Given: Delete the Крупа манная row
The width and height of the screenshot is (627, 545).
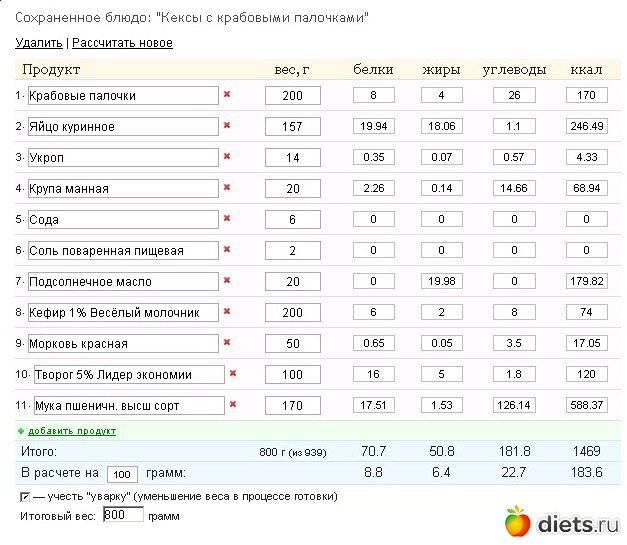Looking at the screenshot, I should click(227, 188).
